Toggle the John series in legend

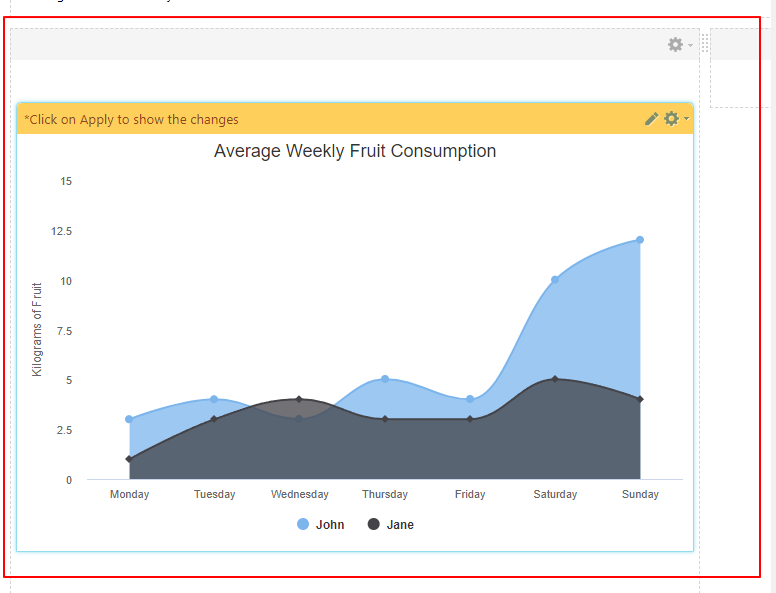click(x=330, y=525)
